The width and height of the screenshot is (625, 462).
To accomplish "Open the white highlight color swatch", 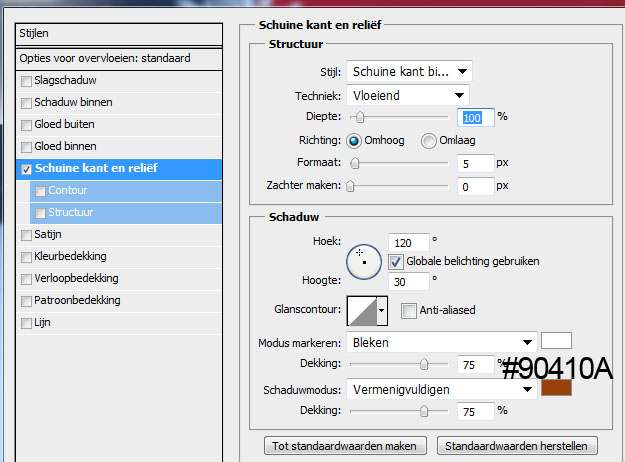I will [556, 341].
